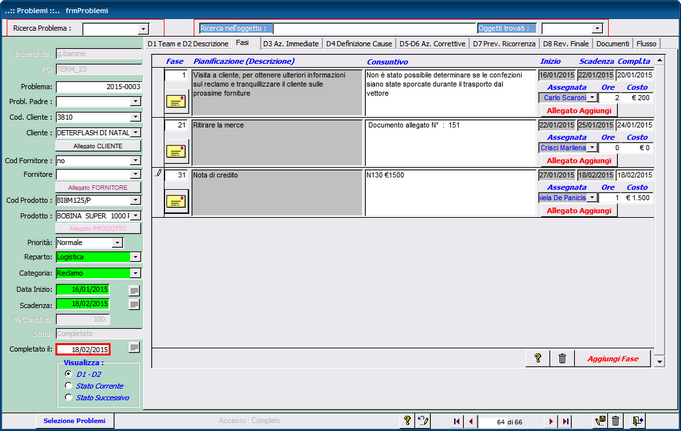The width and height of the screenshot is (681, 431).
Task: Open the Assegnata Crisci Marilena dropdown
Action: [592, 148]
